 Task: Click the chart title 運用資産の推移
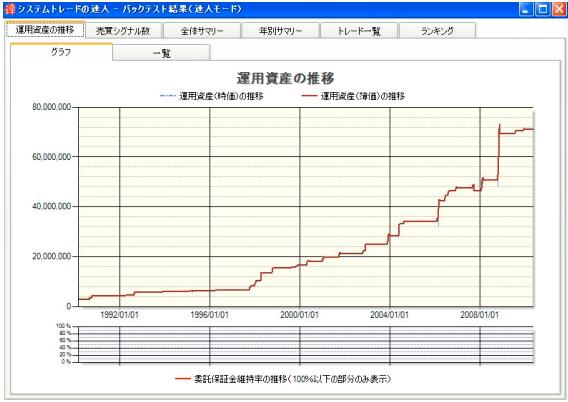(x=285, y=78)
